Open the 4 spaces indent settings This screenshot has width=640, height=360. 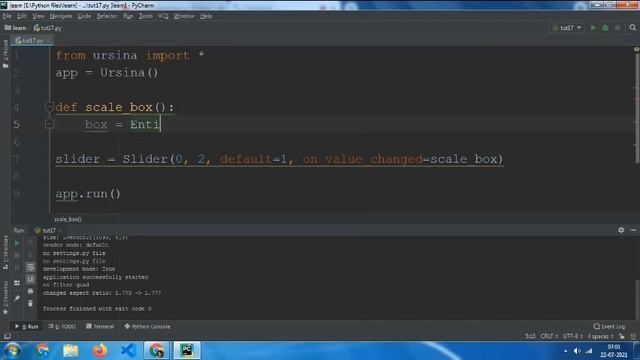[x=600, y=336]
